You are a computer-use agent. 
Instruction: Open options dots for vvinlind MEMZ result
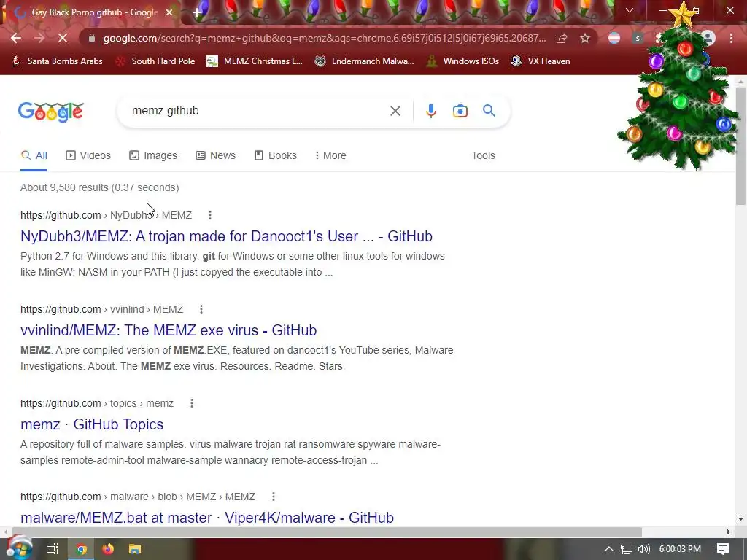201,309
